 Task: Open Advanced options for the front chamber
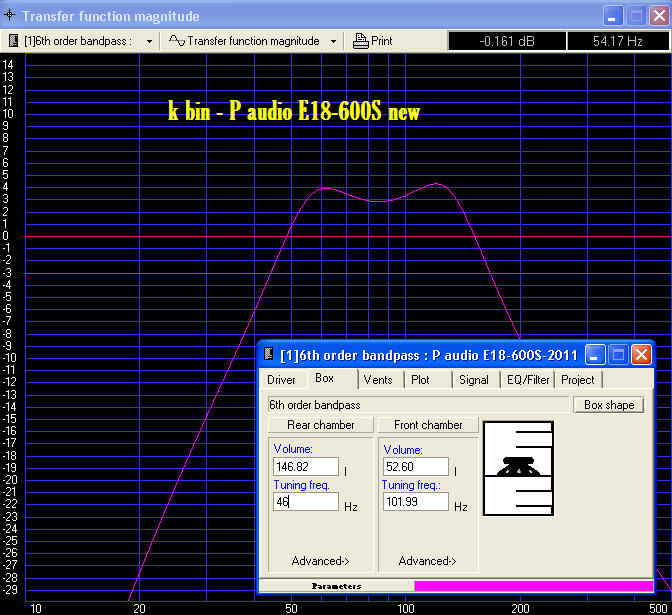427,561
